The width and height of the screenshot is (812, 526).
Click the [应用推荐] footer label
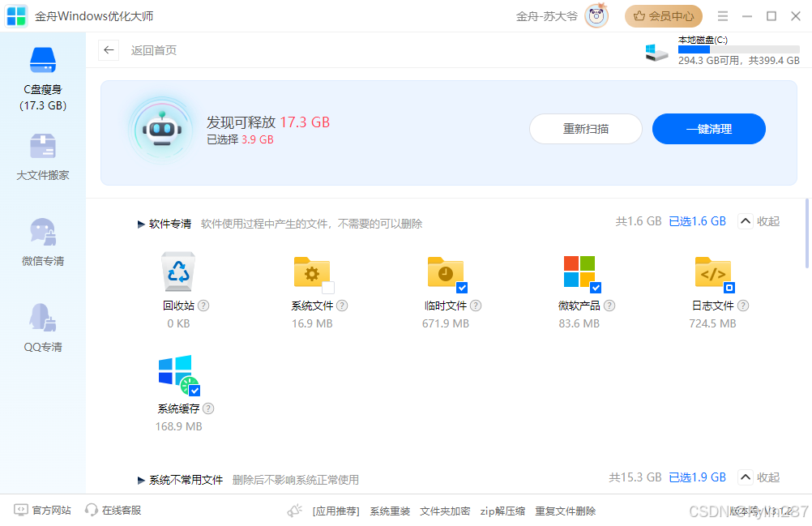coord(336,511)
